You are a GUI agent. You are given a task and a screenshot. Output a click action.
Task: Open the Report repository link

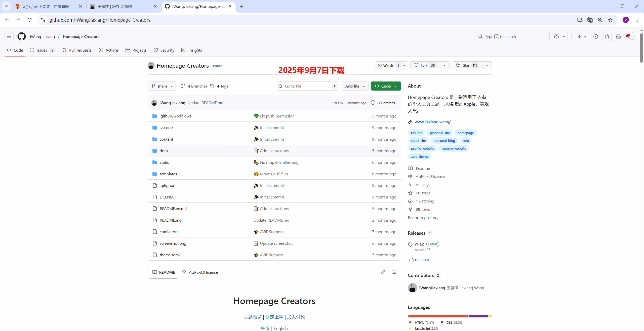coord(423,218)
